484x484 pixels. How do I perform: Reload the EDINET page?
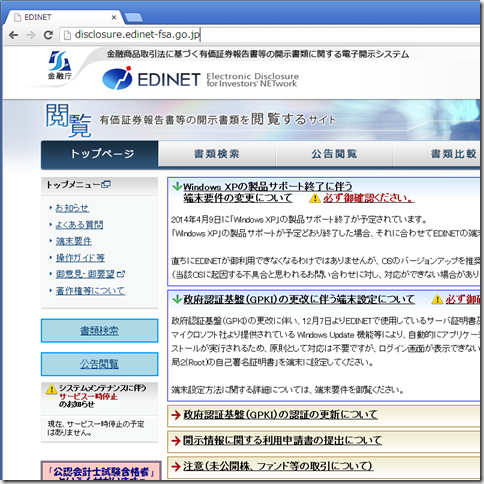point(48,35)
